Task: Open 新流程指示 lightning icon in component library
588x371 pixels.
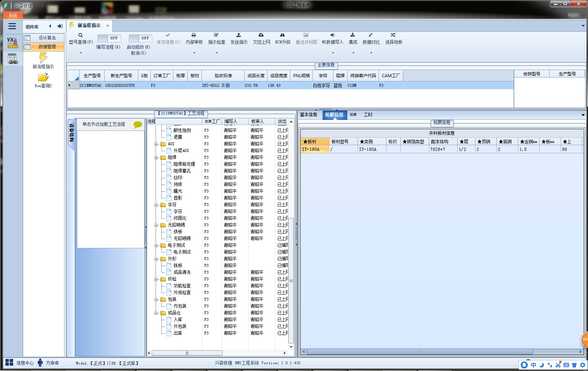Action: click(43, 58)
